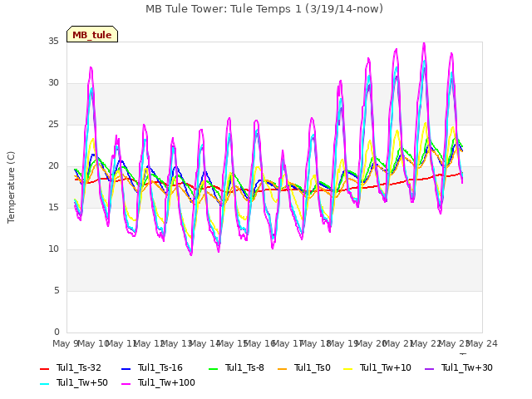Click the 15 y-axis tick label

point(53,208)
